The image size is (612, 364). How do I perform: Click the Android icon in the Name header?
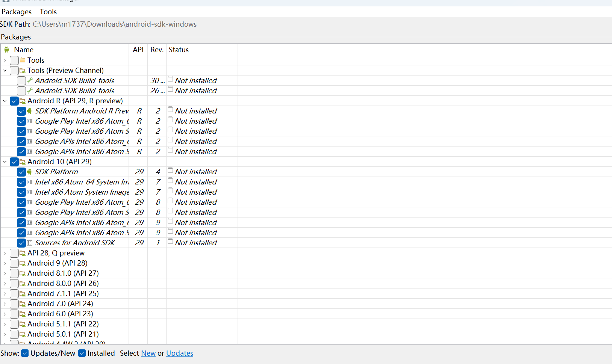[6, 50]
